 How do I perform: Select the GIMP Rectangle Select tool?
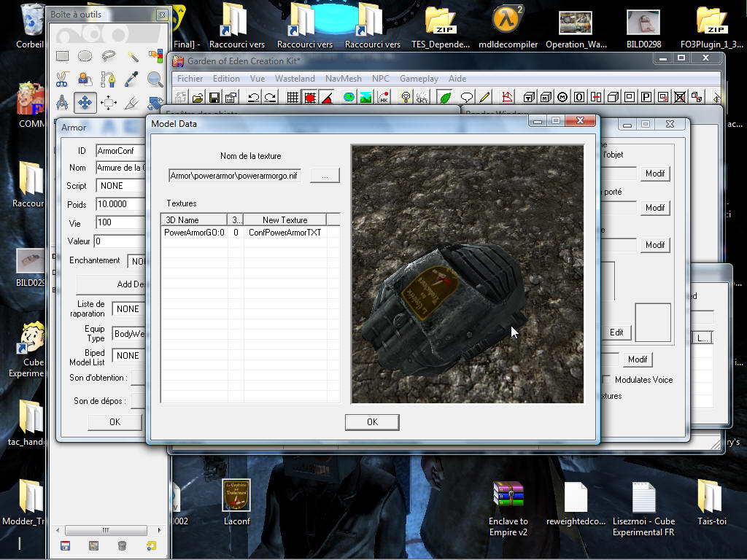62,56
